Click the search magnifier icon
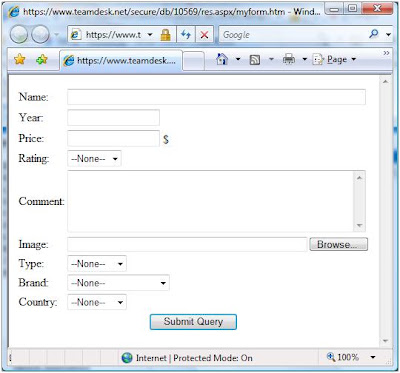The height and width of the screenshot is (373, 400). 374,34
